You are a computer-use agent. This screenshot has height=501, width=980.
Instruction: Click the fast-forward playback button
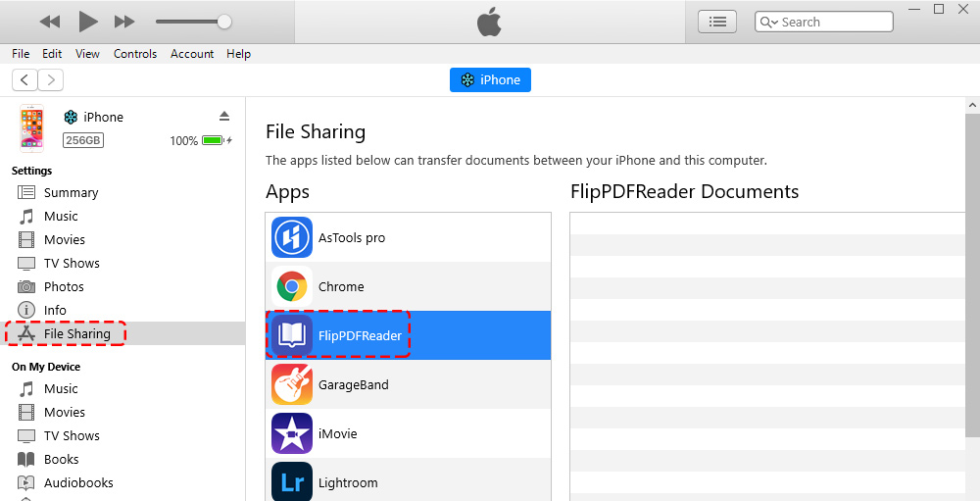[124, 22]
